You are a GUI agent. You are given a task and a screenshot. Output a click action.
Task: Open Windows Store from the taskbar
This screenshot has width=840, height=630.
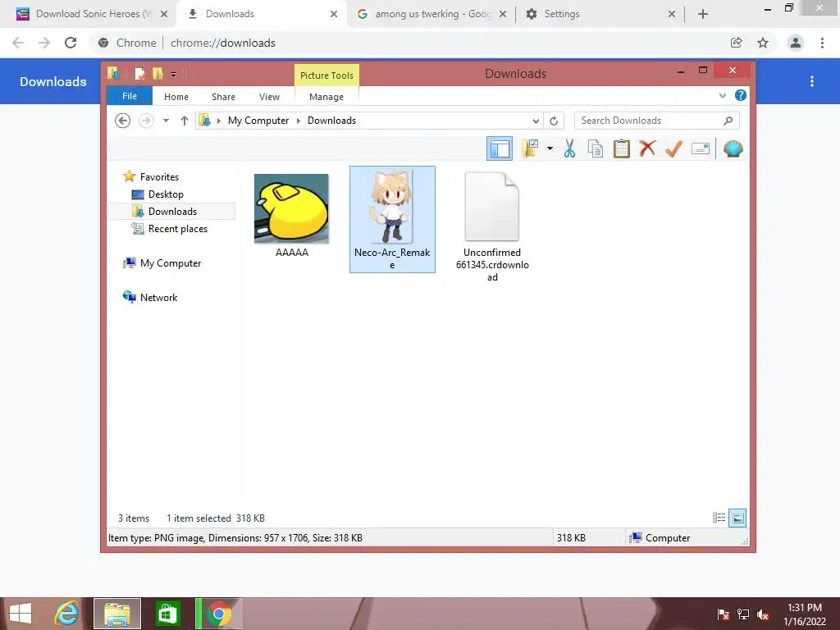tap(168, 614)
